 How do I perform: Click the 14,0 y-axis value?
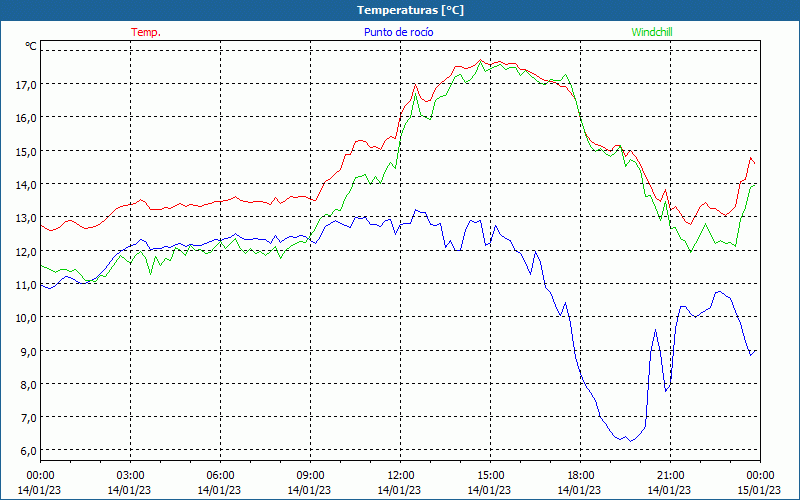pos(27,185)
